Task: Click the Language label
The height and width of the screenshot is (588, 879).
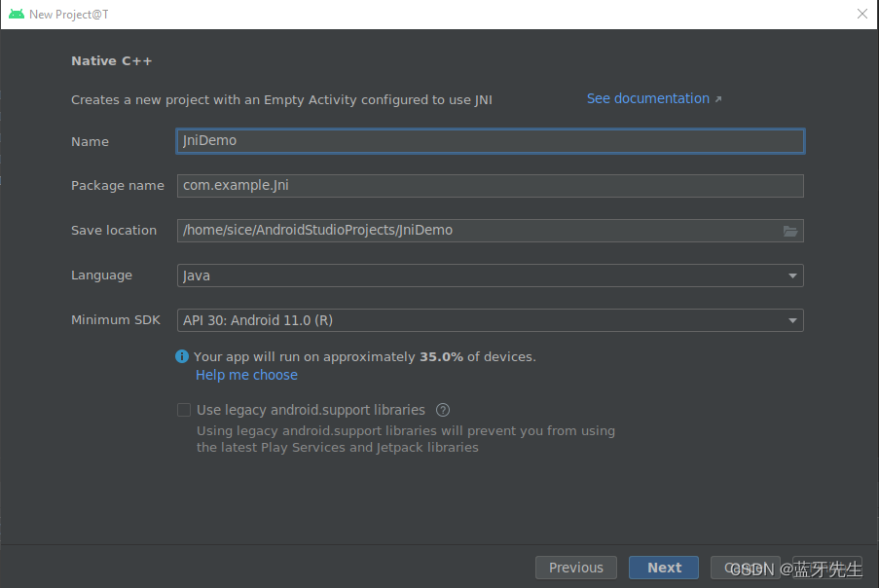Action: click(101, 276)
